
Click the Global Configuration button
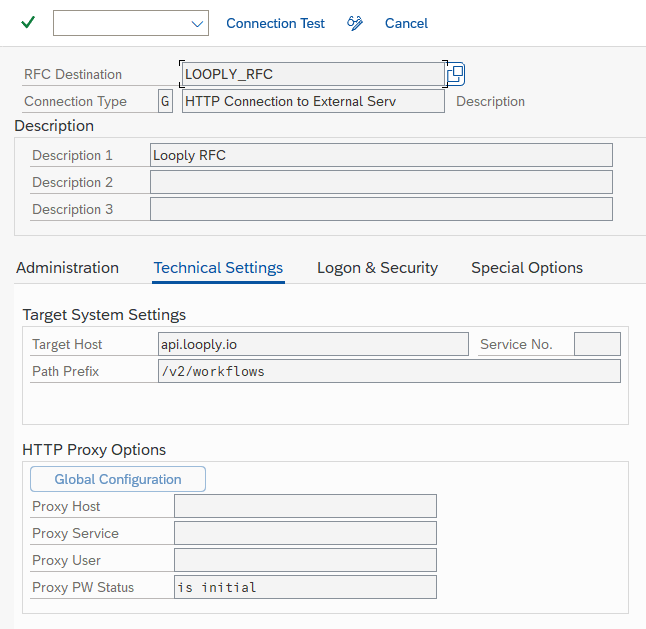pos(118,479)
